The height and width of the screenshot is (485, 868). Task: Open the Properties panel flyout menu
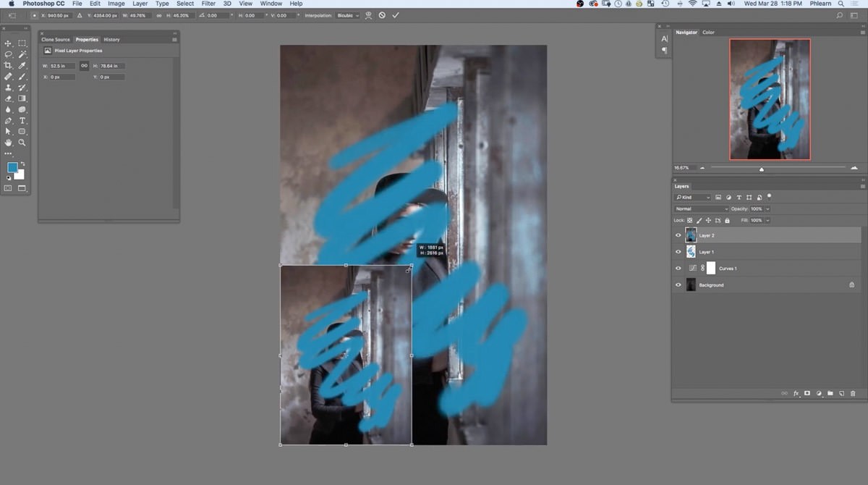174,39
